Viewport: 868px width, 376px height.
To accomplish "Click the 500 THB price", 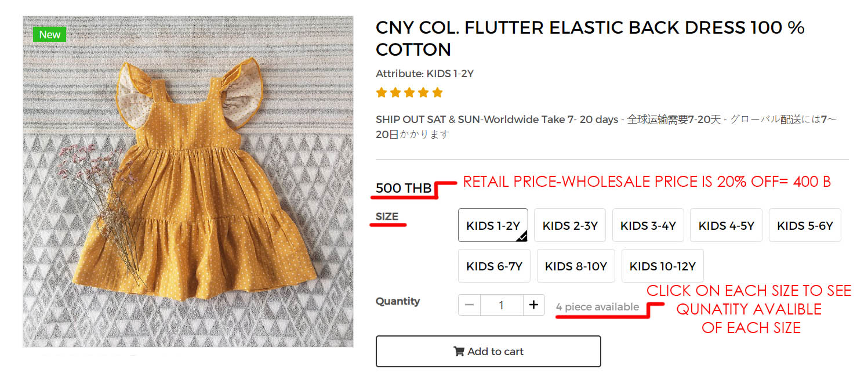I will click(x=404, y=188).
